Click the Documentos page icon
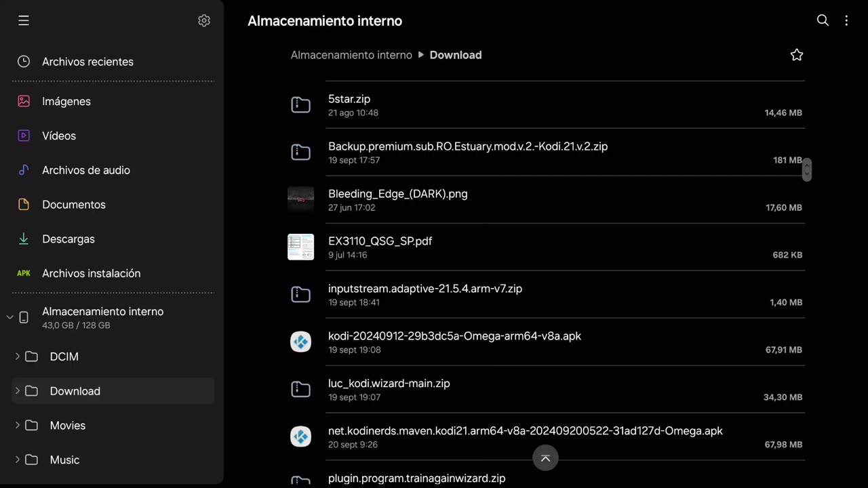The width and height of the screenshot is (868, 488). [x=24, y=205]
